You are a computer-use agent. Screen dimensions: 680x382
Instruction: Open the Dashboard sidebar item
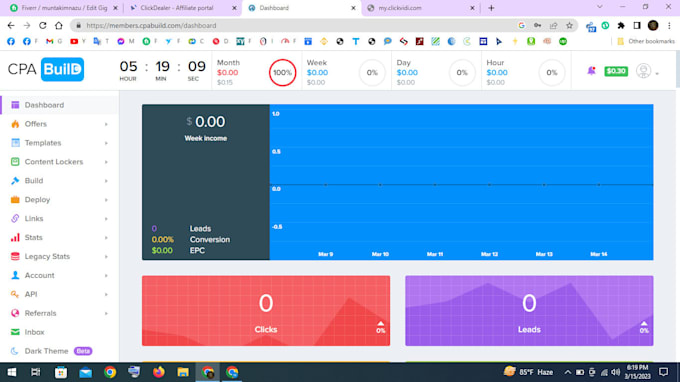pyautogui.click(x=59, y=105)
